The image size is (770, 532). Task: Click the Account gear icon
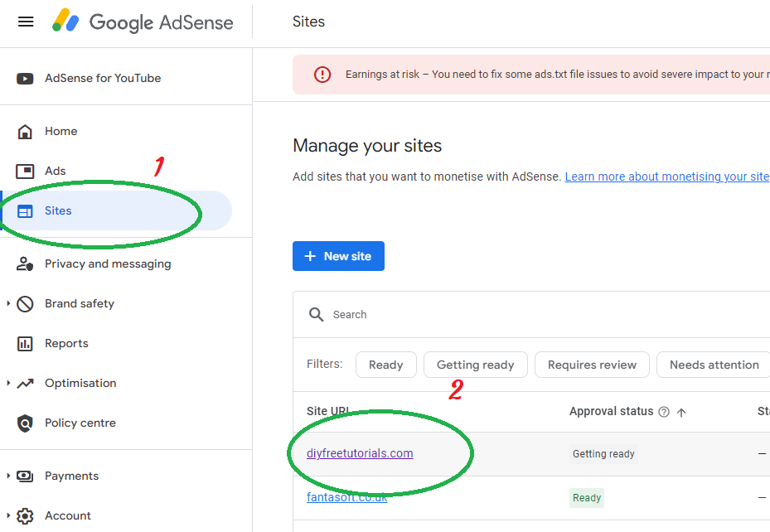point(25,515)
